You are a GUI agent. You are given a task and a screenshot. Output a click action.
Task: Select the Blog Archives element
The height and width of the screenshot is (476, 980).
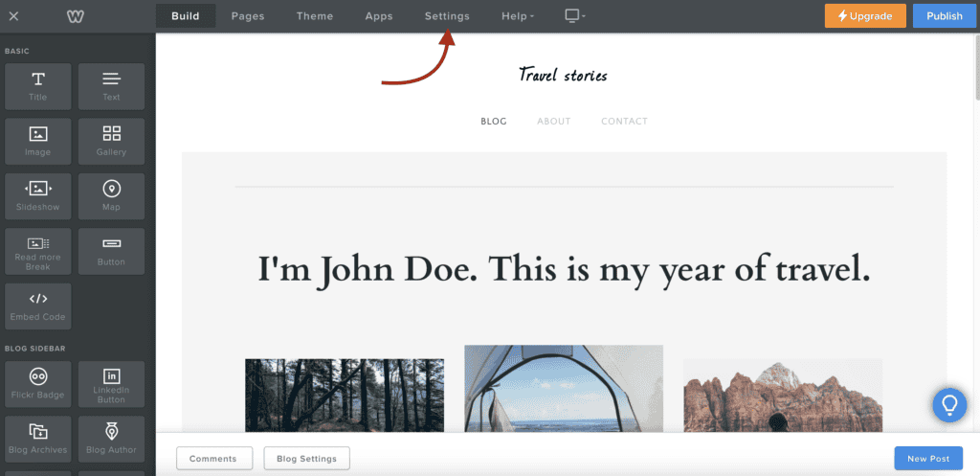pyautogui.click(x=38, y=439)
